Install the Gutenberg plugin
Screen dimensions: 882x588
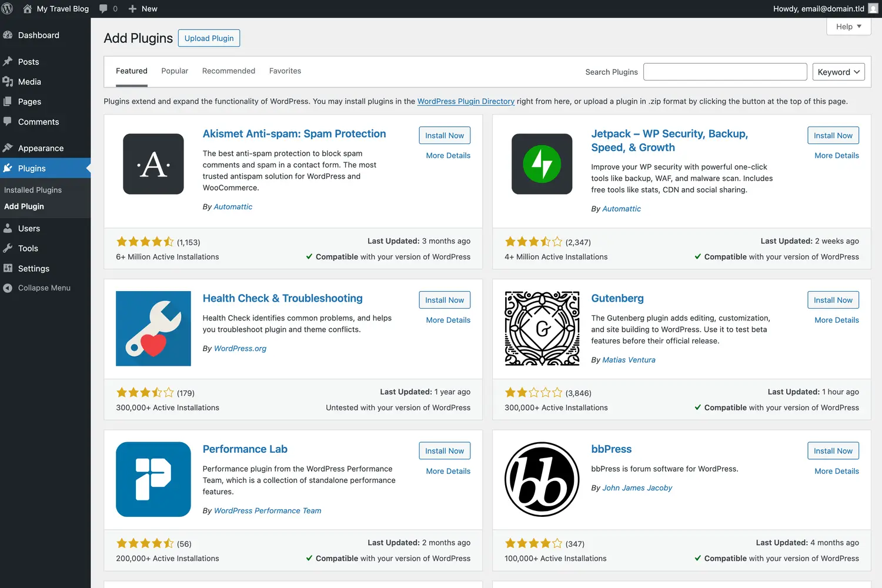[833, 300]
